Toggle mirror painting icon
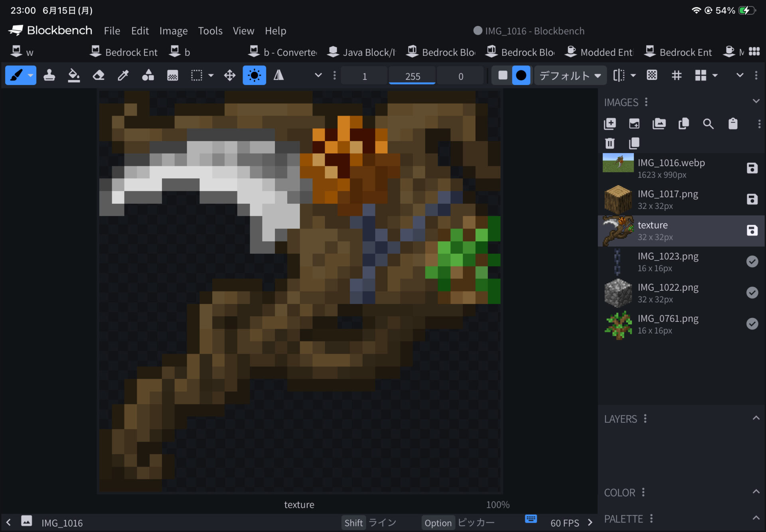Image resolution: width=766 pixels, height=532 pixels. pyautogui.click(x=279, y=75)
